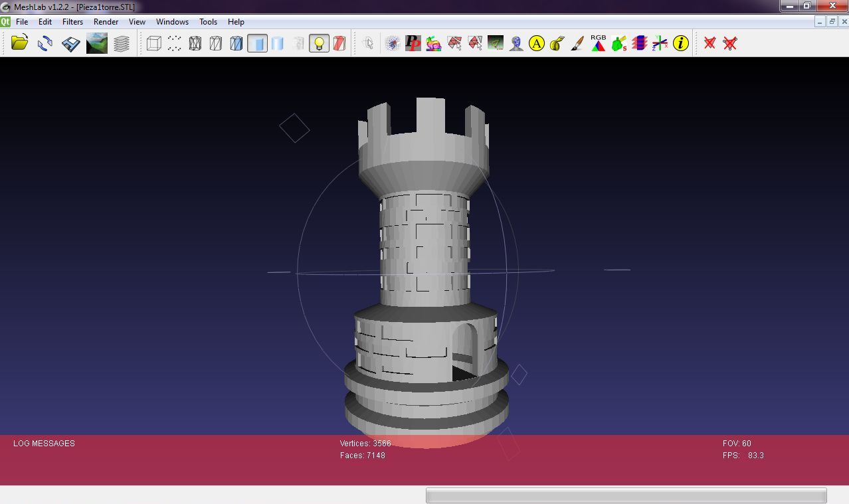
Task: Click the landscape snapshot icon
Action: pos(96,43)
